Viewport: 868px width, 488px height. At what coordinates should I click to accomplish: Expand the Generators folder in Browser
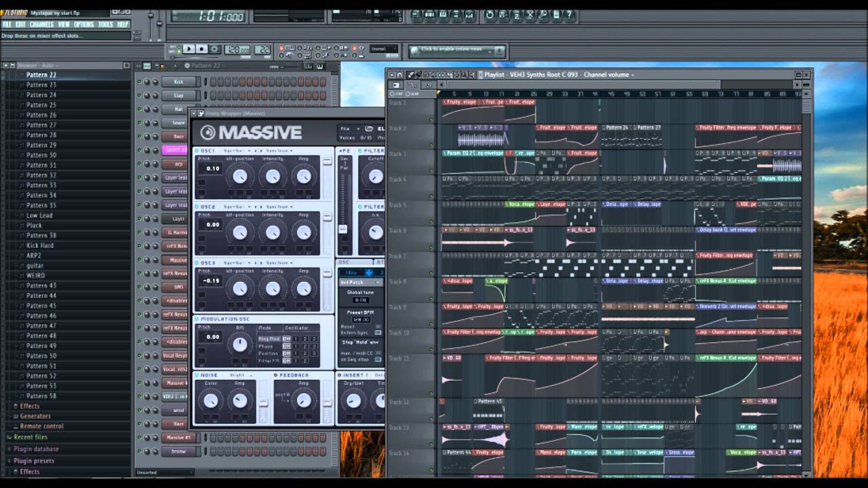35,416
